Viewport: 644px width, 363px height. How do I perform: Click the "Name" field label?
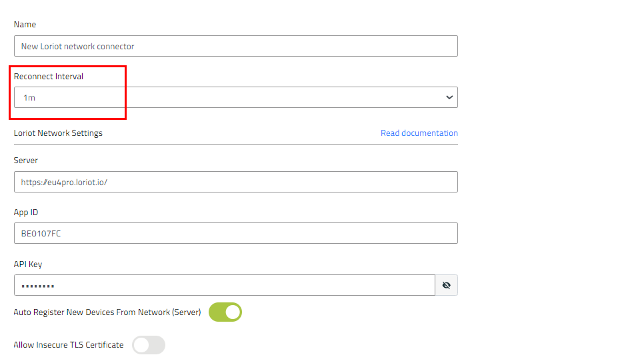click(25, 25)
